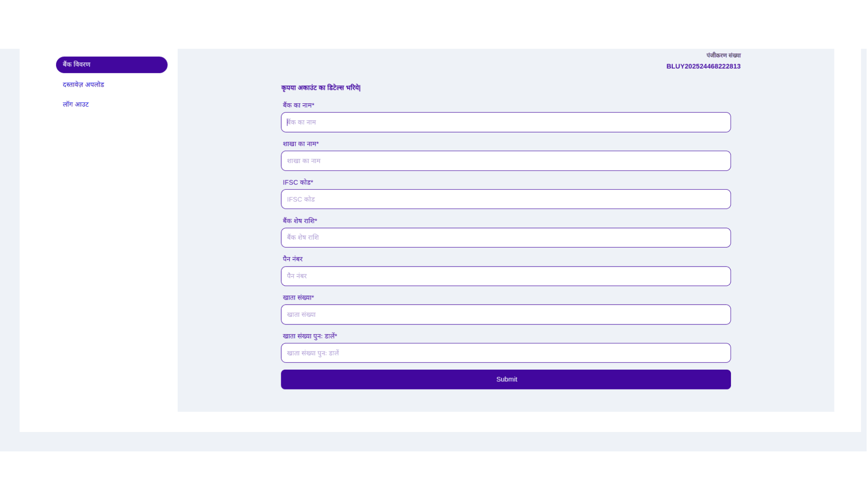868x488 pixels.
Task: Click the कृपया अकाउंट का डिटेल्स भरिये heading
Action: click(321, 88)
